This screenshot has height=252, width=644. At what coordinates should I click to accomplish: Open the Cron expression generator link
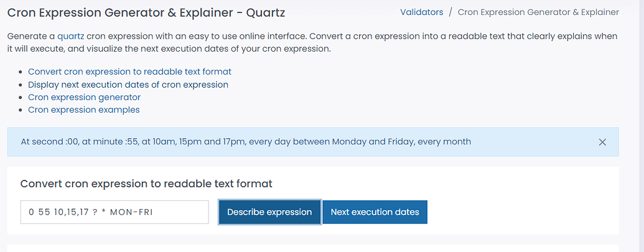pos(84,97)
